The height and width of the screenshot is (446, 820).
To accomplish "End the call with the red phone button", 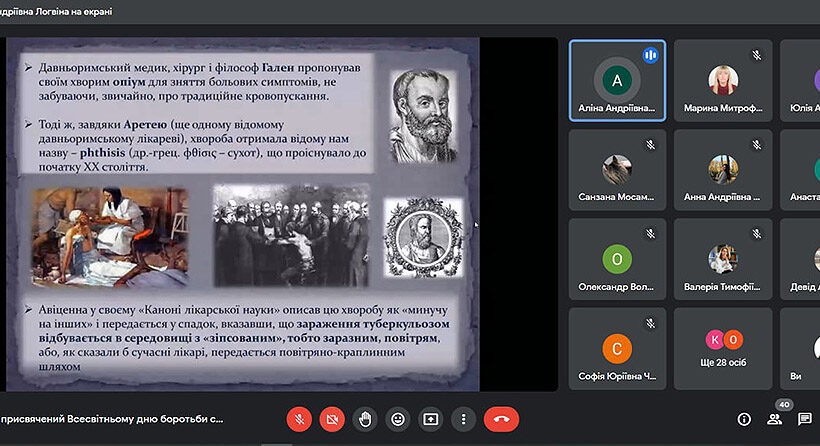I will [501, 419].
